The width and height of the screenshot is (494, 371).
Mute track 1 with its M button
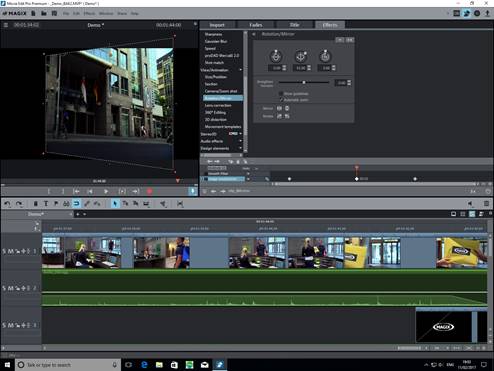pos(11,251)
